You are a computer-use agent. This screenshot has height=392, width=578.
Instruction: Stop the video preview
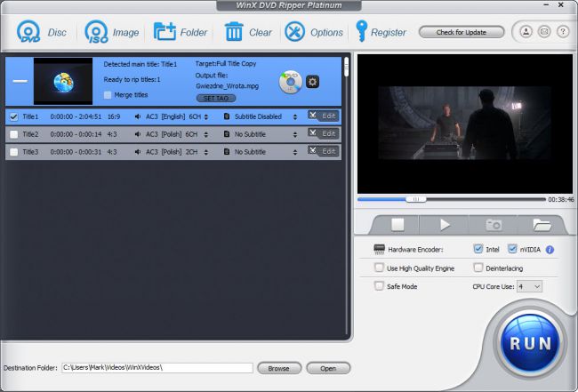(397, 224)
